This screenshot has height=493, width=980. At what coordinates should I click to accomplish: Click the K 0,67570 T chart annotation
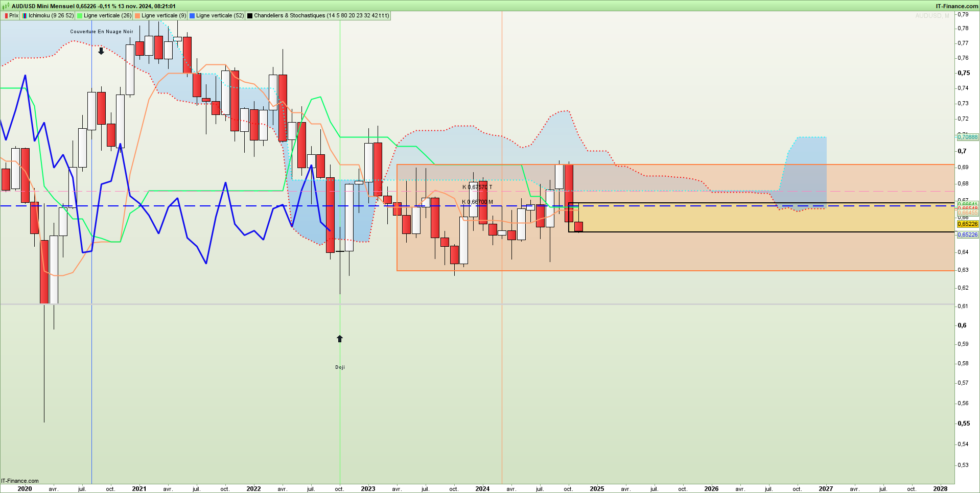point(477,187)
